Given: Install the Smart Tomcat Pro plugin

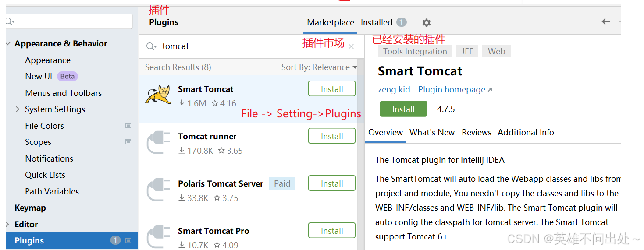Looking at the screenshot, I should pos(332,231).
